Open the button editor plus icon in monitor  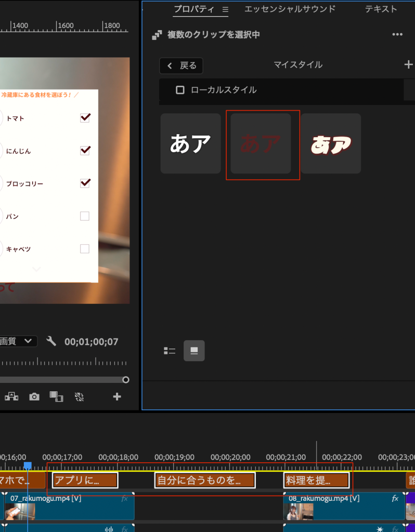(117, 396)
